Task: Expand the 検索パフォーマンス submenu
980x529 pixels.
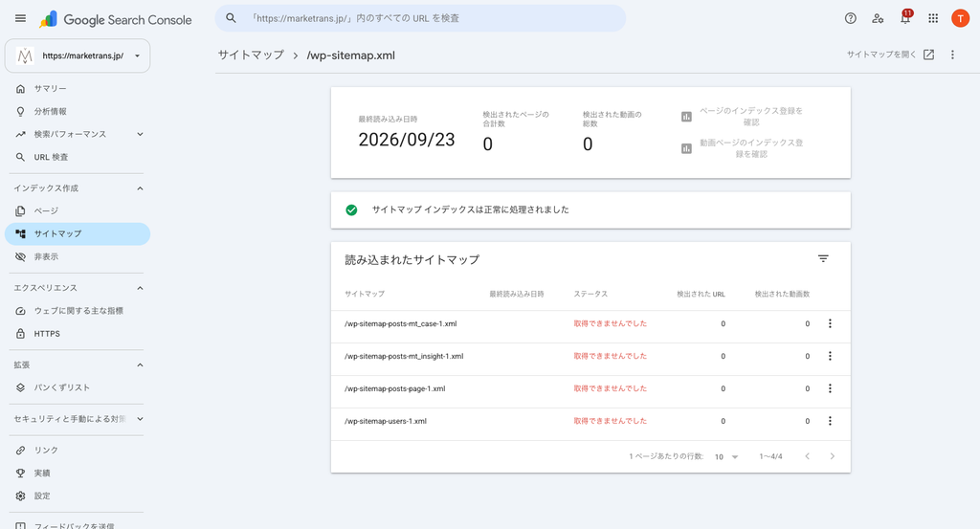Action: tap(140, 134)
